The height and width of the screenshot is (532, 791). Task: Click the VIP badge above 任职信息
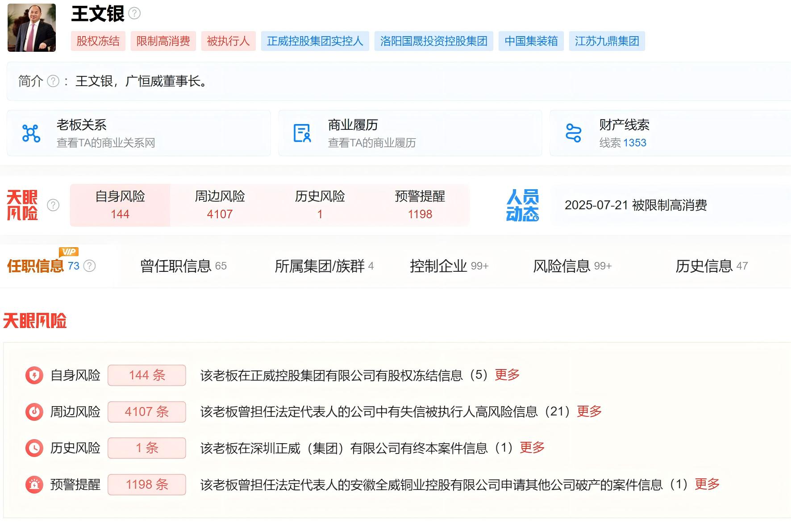[68, 252]
